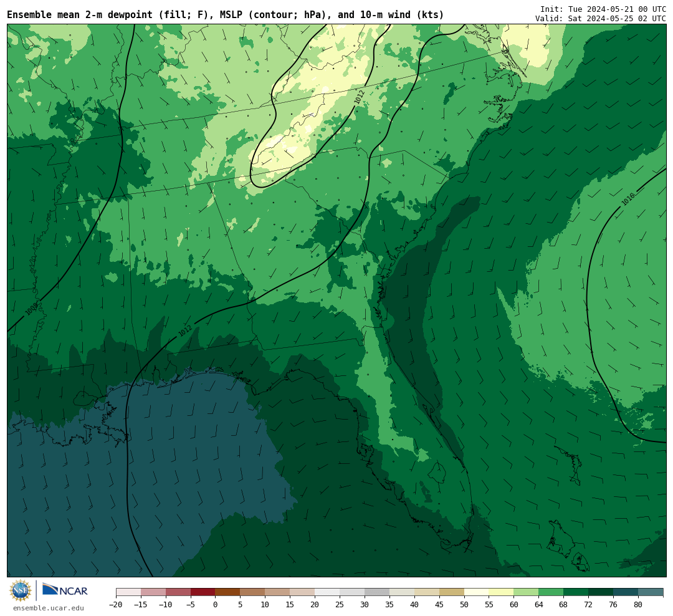The image size is (673, 616).
Task: Pick the teal swatch above 80
Action: [651, 592]
